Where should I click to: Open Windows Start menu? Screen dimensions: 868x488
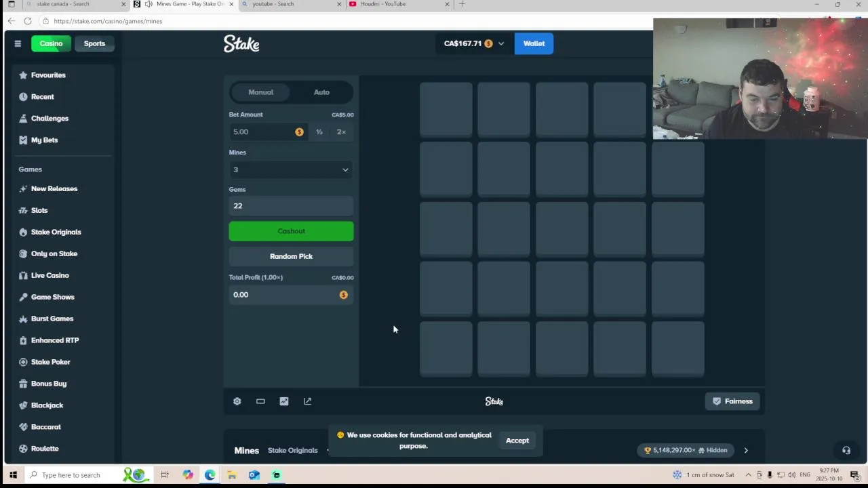pyautogui.click(x=12, y=475)
